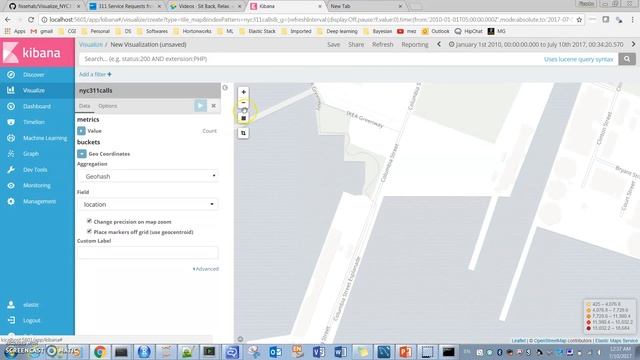Screen dimensions: 640x360
Task: Click the time range forward arrow
Action: point(633,44)
